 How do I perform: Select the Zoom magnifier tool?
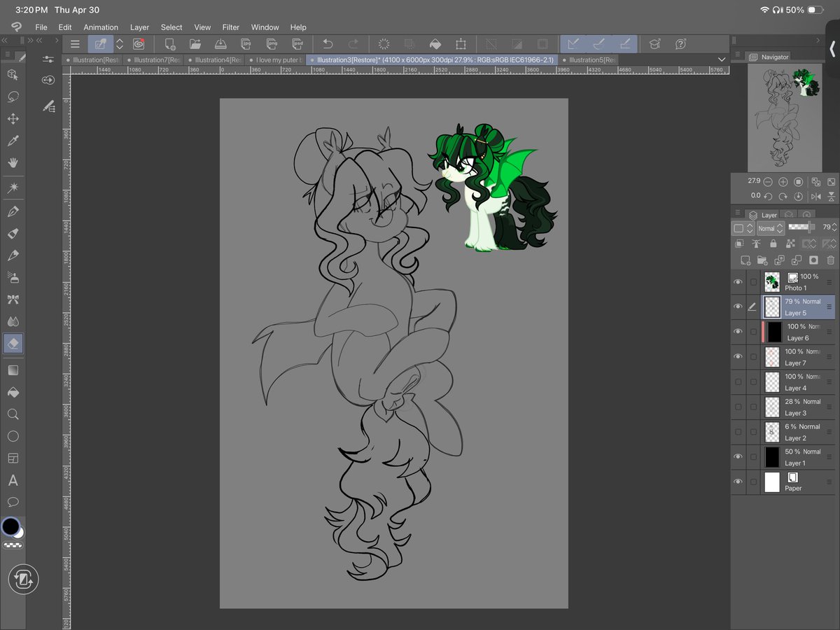coord(13,414)
